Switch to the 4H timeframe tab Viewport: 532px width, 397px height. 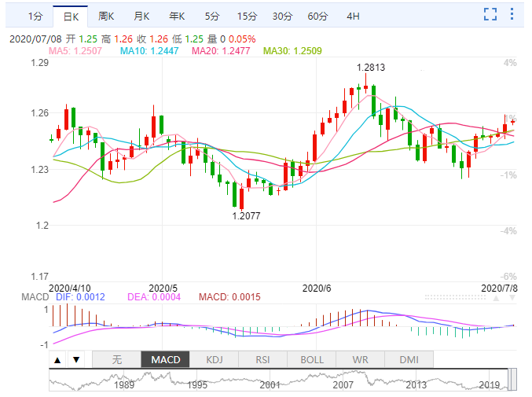tap(353, 17)
